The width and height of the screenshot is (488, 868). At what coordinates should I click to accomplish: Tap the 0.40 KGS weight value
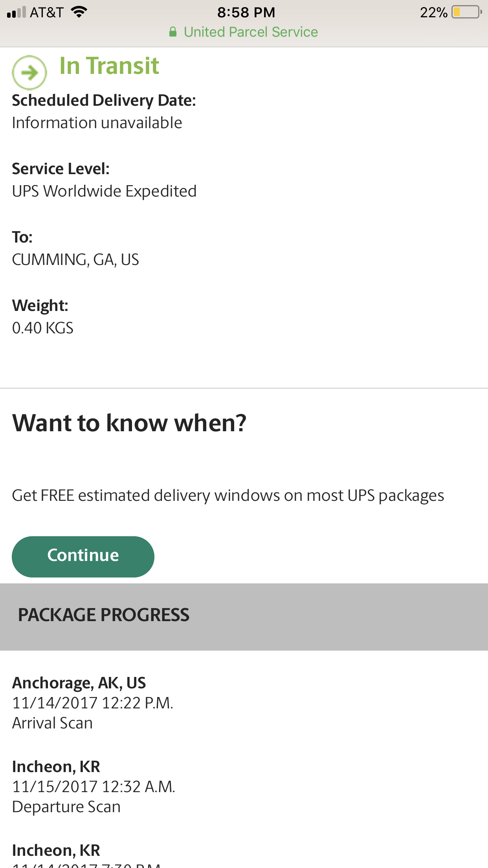click(43, 328)
